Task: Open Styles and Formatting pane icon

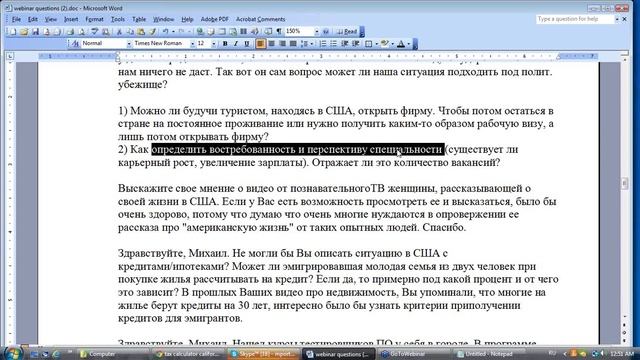Action: 75,43
